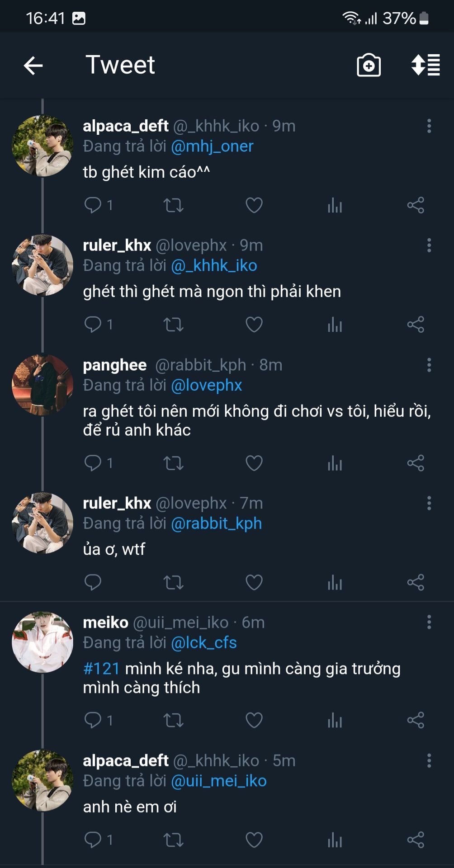The width and height of the screenshot is (454, 868).
Task: Open meiko's profile picture
Action: coord(43,642)
